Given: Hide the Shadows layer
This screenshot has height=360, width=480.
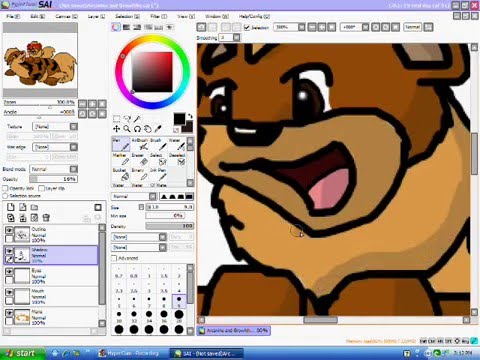Looking at the screenshot, I should click(9, 251).
